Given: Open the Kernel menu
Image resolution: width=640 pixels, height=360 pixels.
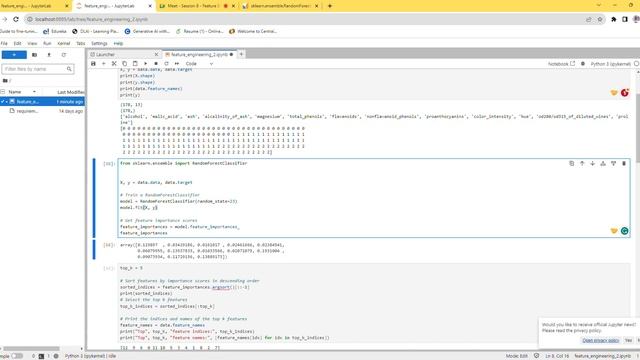Looking at the screenshot, I should [x=64, y=43].
